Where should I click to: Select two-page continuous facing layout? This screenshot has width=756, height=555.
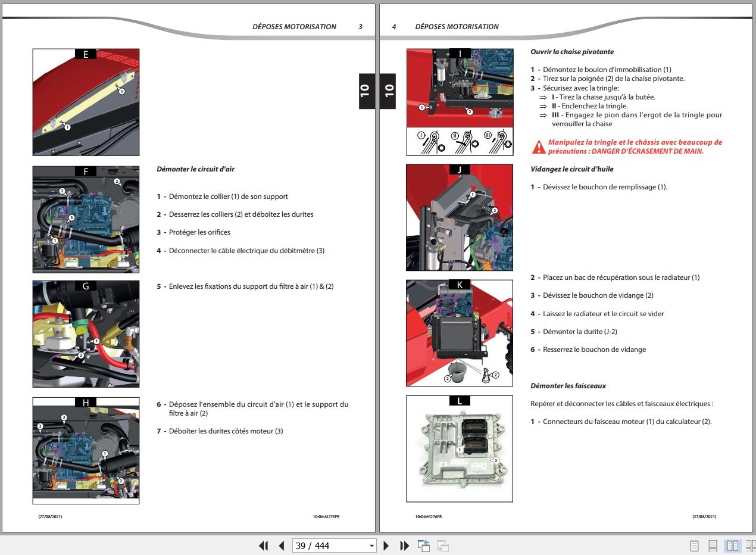click(749, 545)
